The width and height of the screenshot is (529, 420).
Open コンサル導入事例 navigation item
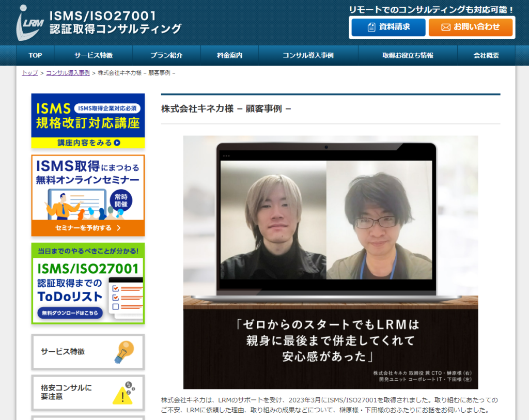click(308, 55)
